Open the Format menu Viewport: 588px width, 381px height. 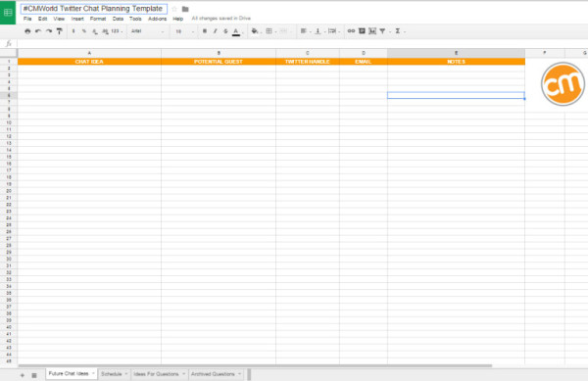pyautogui.click(x=98, y=19)
